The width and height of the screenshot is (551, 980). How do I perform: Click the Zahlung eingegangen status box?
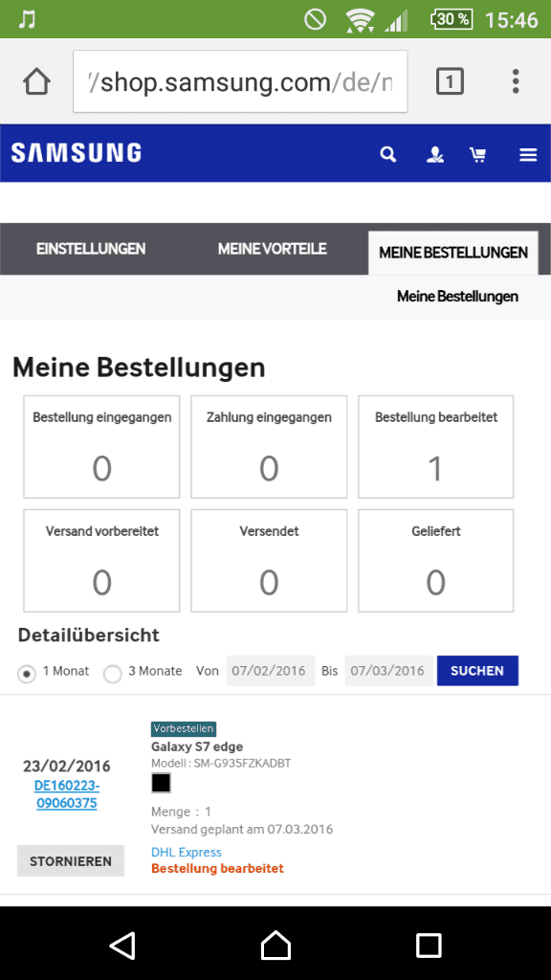(x=269, y=447)
